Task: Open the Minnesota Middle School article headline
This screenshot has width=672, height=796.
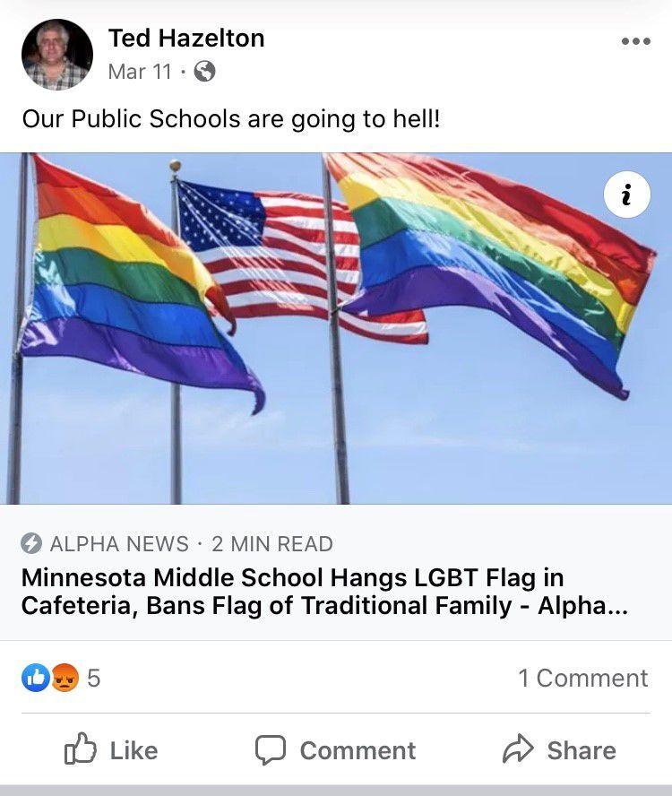Action: (x=325, y=592)
